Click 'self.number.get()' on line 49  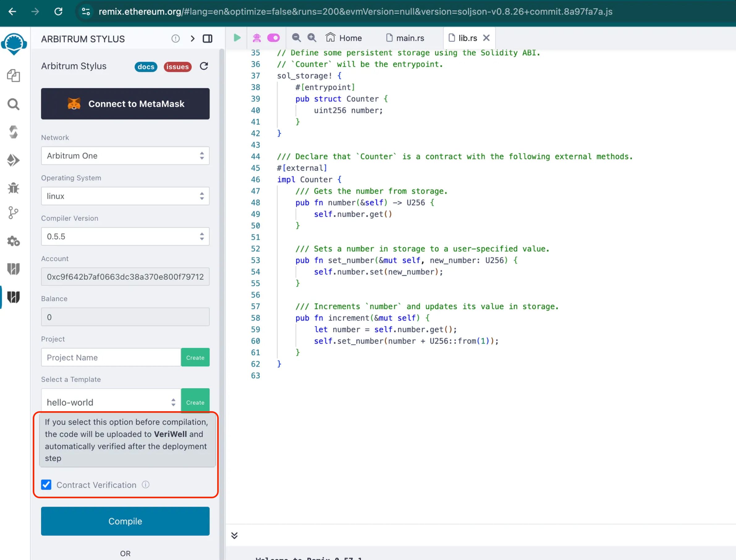[x=353, y=214]
